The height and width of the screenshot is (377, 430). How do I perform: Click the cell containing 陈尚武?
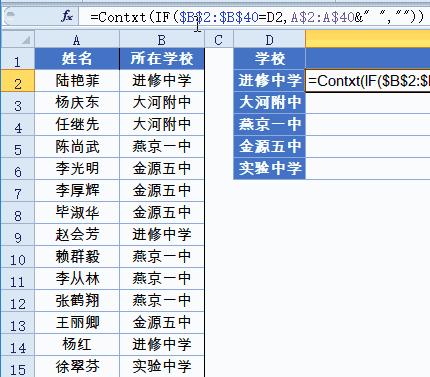coord(77,147)
